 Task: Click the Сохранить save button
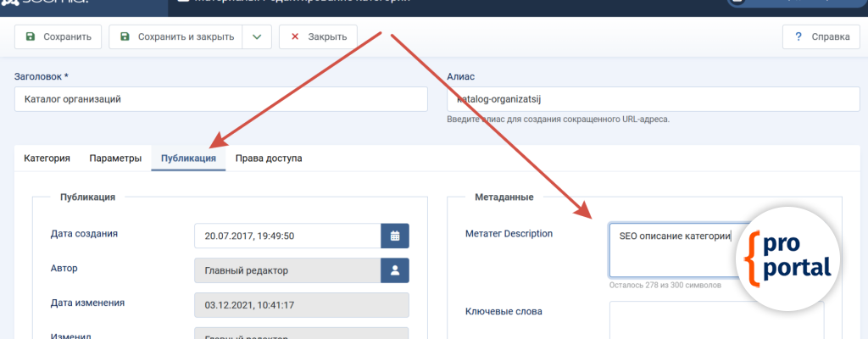[58, 37]
